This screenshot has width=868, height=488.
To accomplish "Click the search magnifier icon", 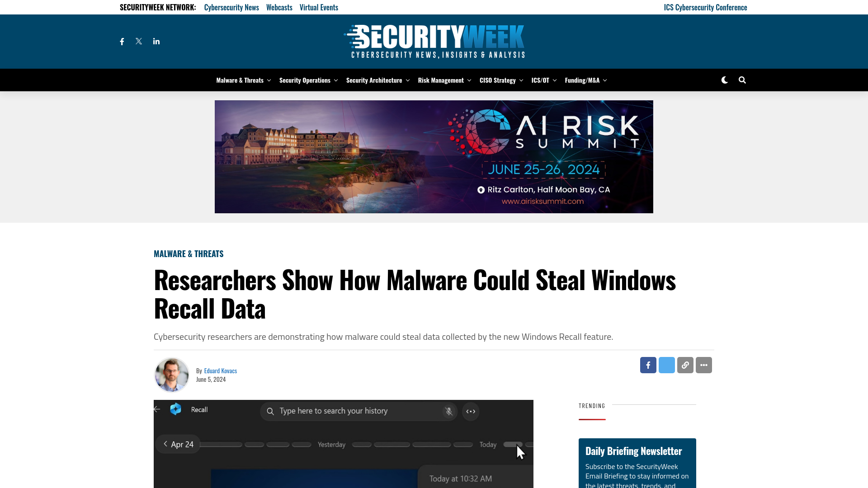I will (x=741, y=80).
